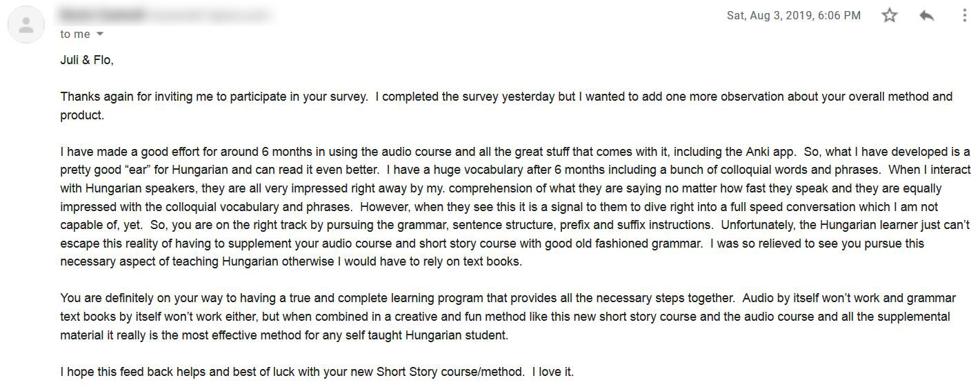Expand the "to me" recipient details arrow
This screenshot has width=980, height=387.
(x=99, y=34)
